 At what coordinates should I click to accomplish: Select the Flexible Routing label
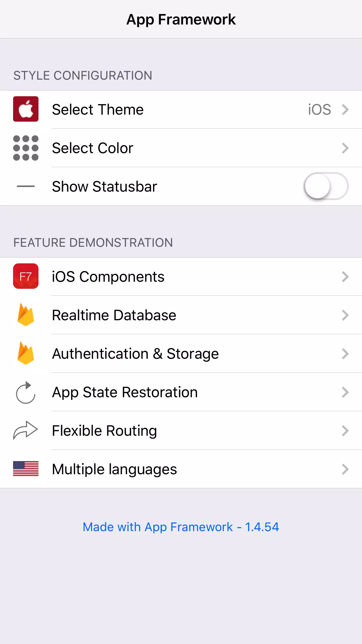pyautogui.click(x=104, y=431)
